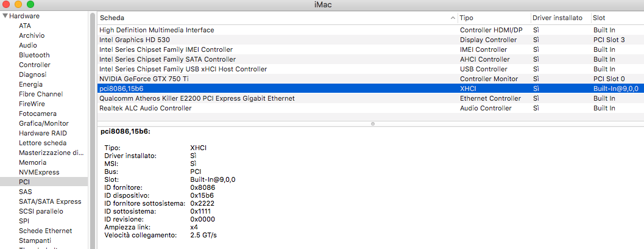Select the PCI sidebar entry
Screen dimensions: 644x249
pyautogui.click(x=43, y=182)
